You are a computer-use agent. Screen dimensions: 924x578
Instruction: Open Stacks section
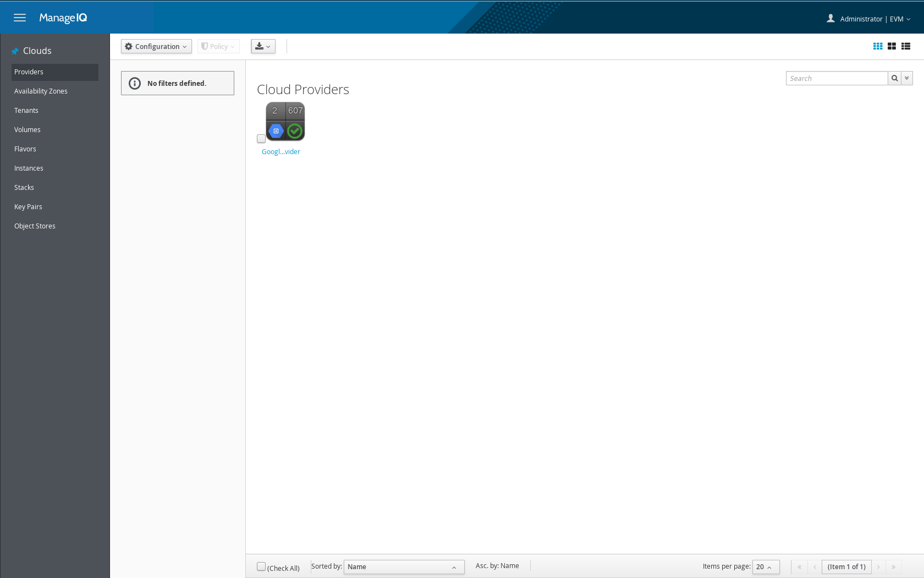[55, 188]
